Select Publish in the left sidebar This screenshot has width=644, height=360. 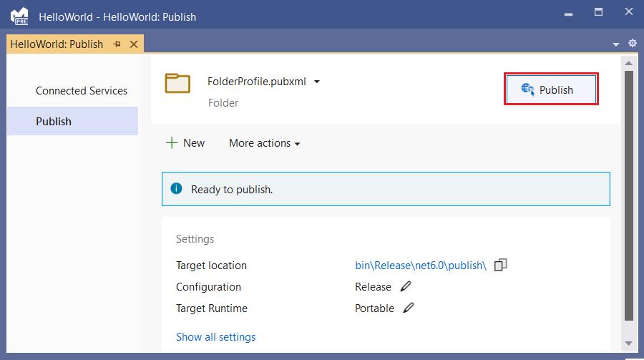click(x=72, y=121)
